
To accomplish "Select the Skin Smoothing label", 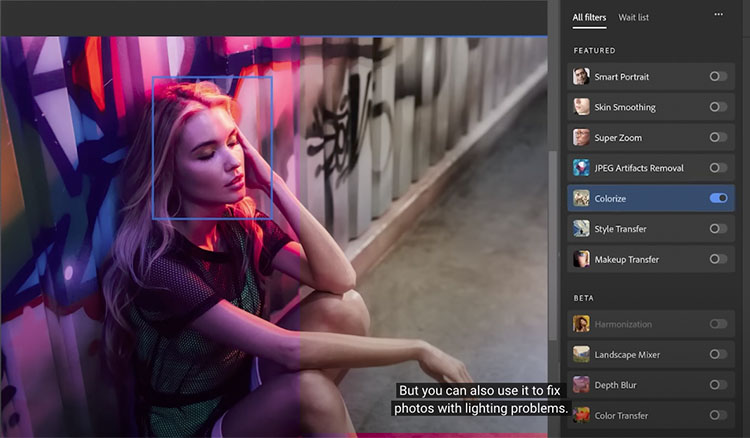I will click(x=625, y=108).
